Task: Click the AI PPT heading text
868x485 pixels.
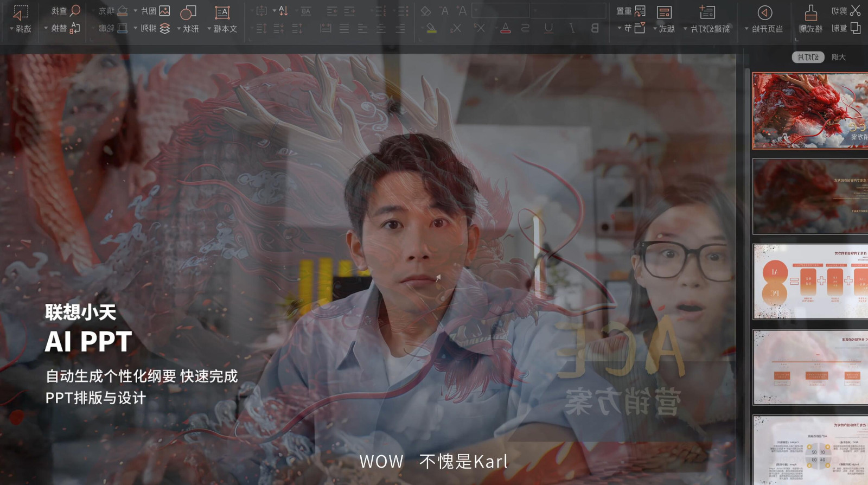Action: pos(88,342)
